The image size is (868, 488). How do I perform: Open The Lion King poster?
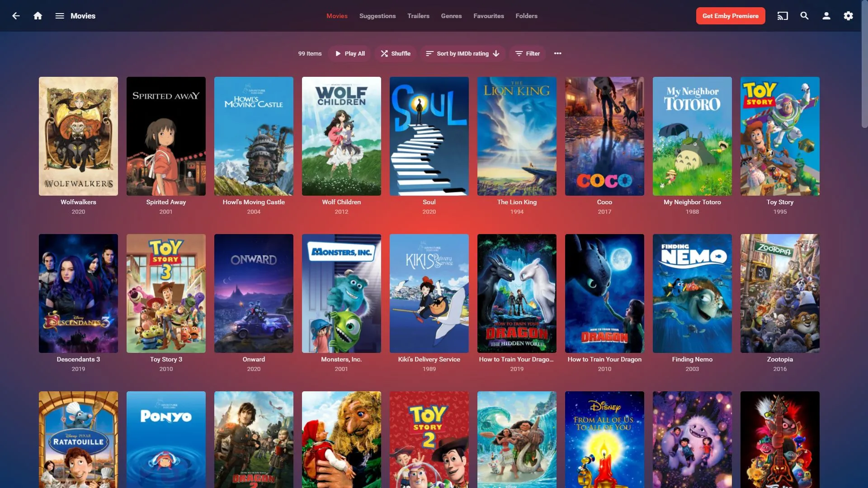coord(517,136)
